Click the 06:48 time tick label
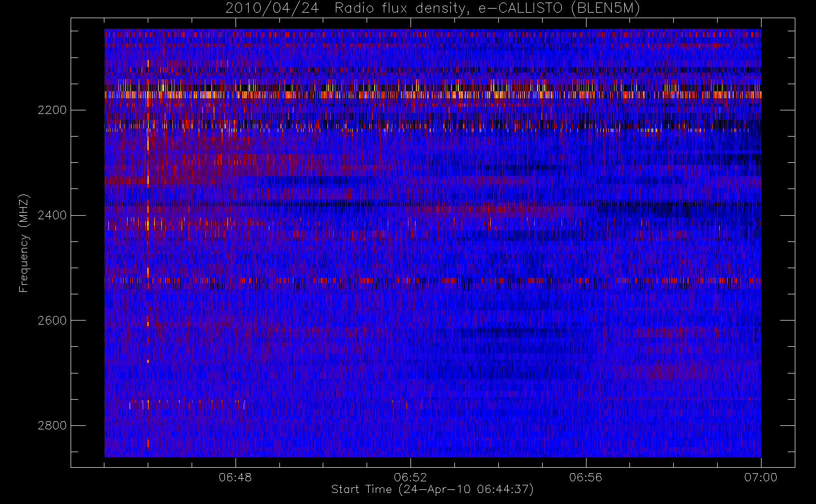This screenshot has height=504, width=816. pyautogui.click(x=235, y=477)
